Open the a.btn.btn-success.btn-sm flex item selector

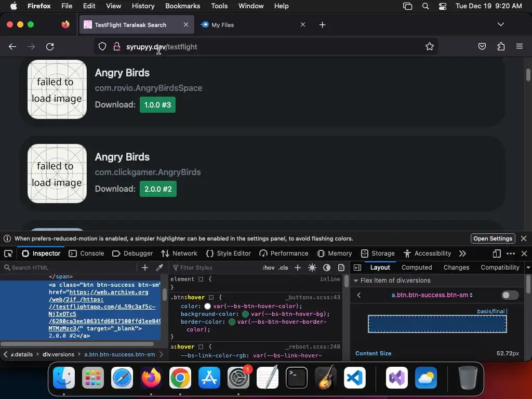432,295
